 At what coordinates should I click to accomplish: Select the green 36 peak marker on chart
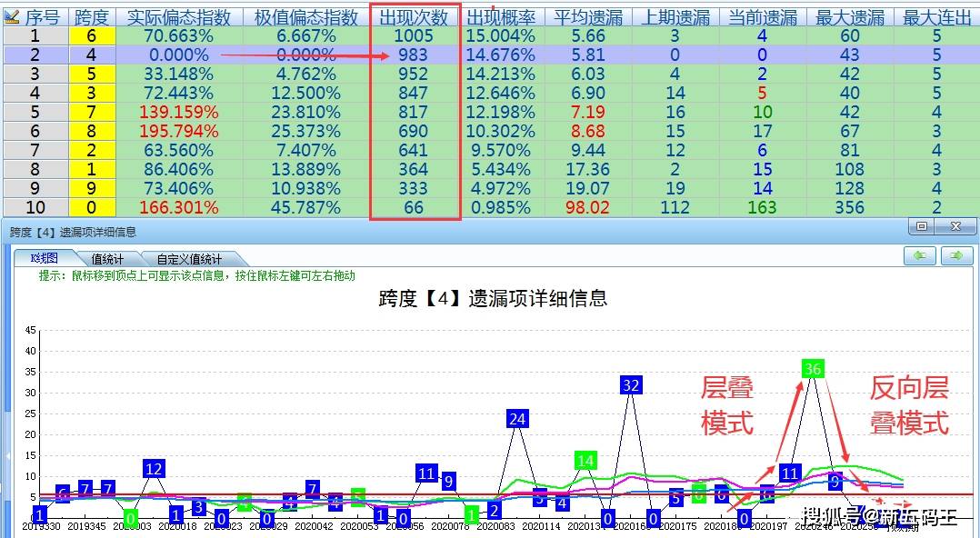point(813,369)
